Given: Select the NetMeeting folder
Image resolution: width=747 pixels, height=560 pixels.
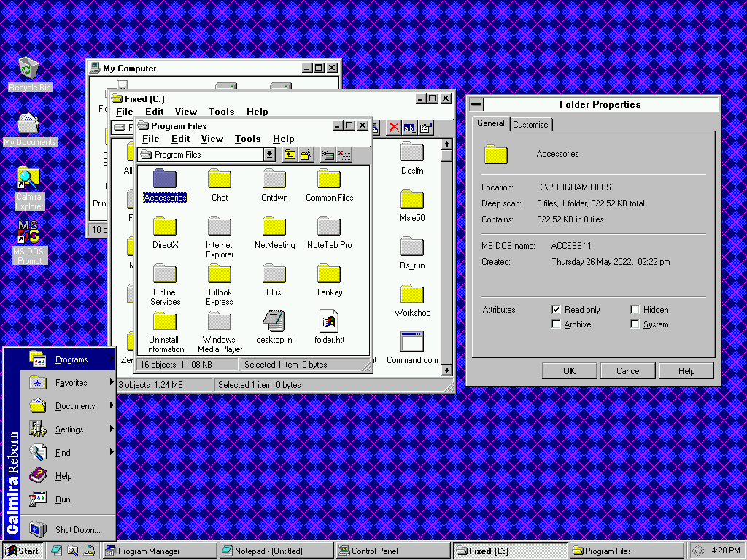Looking at the screenshot, I should 274,233.
